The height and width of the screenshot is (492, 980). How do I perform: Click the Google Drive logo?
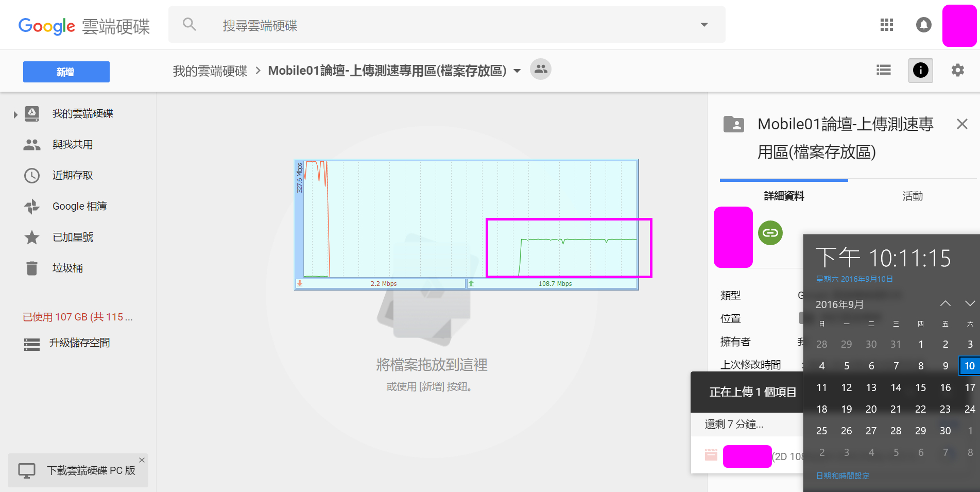tap(84, 26)
